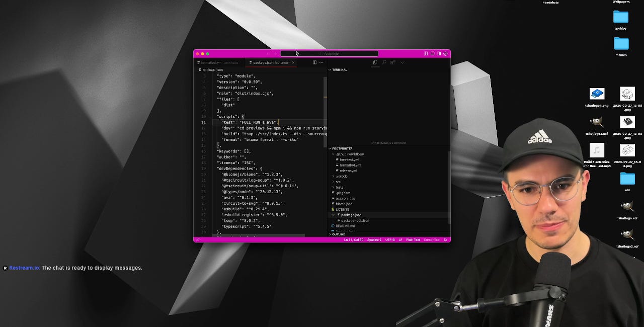The image size is (644, 327).
Task: Select tshatlogo4.png desktop file
Action: click(597, 97)
